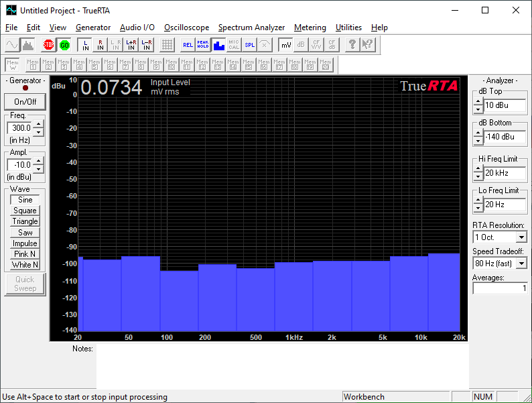Toggle Peak Hold in the toolbar
Viewport: 532px width, 403px height.
(x=203, y=45)
